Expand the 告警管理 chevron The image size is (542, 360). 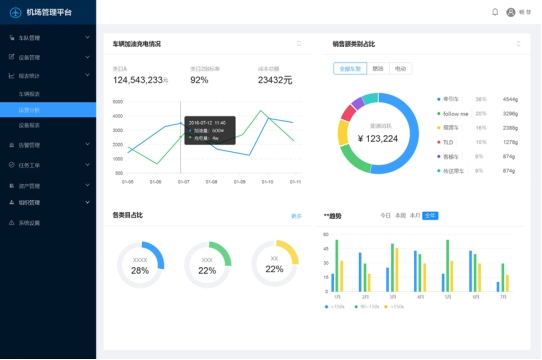click(x=87, y=144)
